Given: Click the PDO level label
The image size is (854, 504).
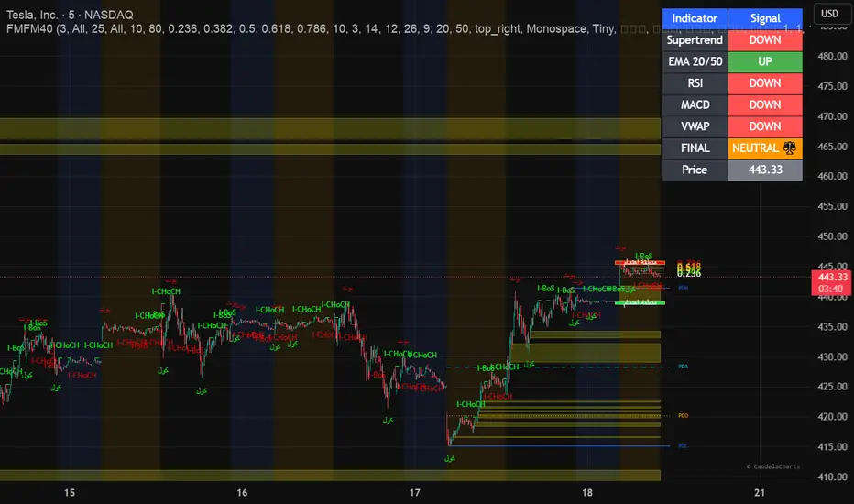Looking at the screenshot, I should coord(683,416).
